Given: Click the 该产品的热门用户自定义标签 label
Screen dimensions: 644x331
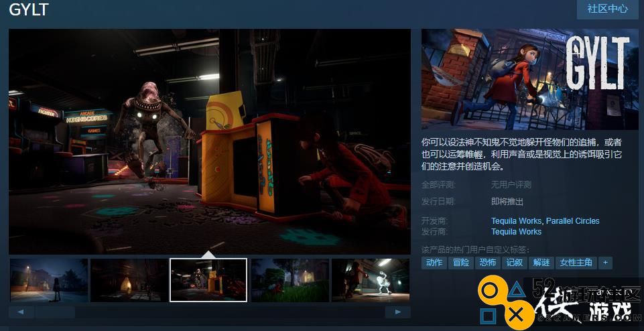Looking at the screenshot, I should pyautogui.click(x=475, y=249).
